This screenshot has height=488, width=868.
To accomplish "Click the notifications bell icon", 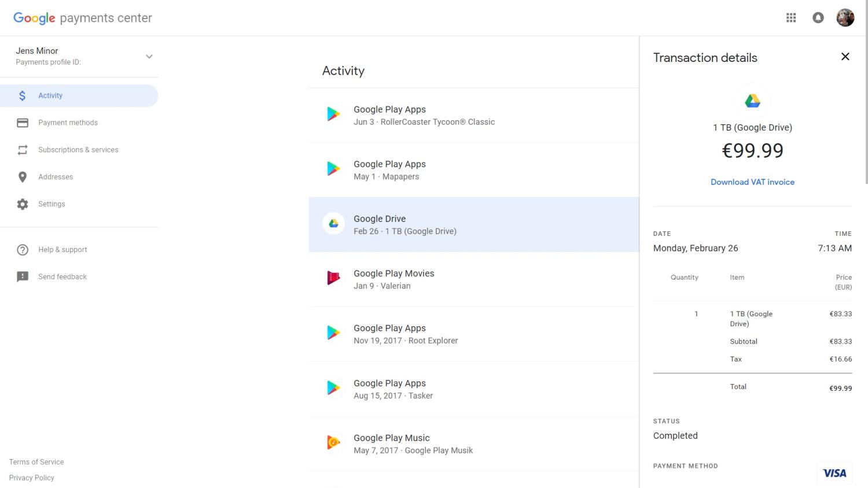I will [x=818, y=18].
